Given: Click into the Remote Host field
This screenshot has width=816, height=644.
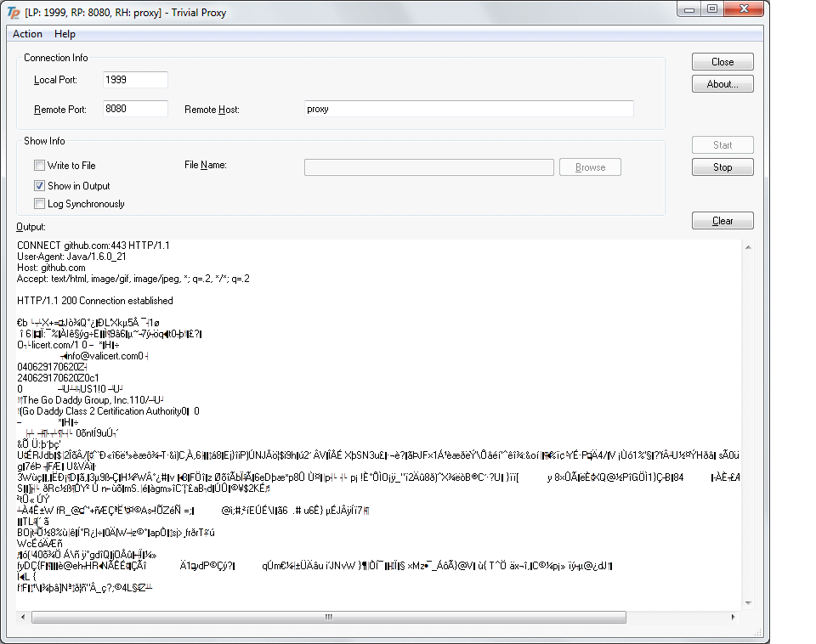Looking at the screenshot, I should click(x=469, y=109).
